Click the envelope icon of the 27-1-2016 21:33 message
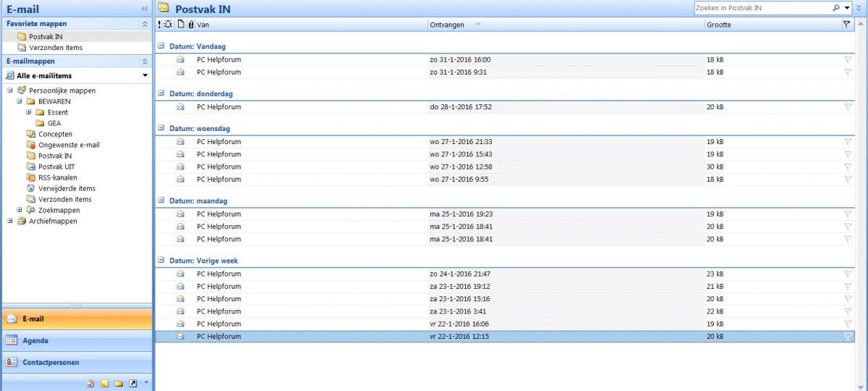The height and width of the screenshot is (391, 868). [181, 142]
